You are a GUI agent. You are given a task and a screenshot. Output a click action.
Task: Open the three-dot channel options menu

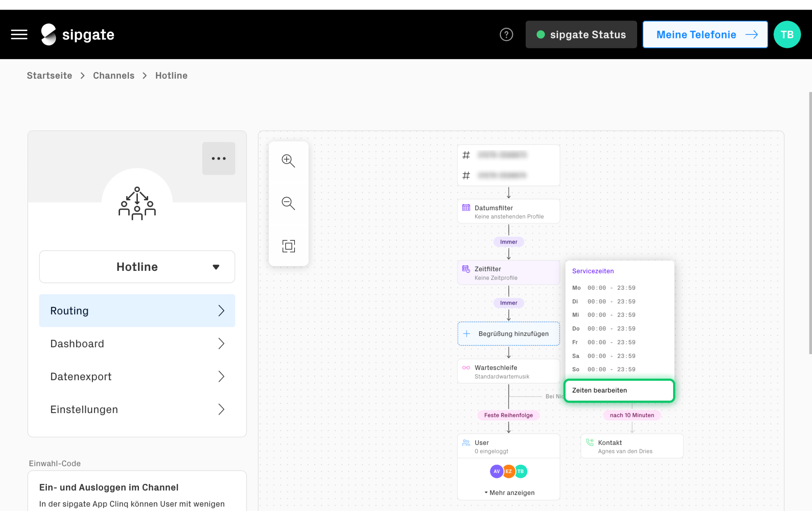click(x=219, y=158)
